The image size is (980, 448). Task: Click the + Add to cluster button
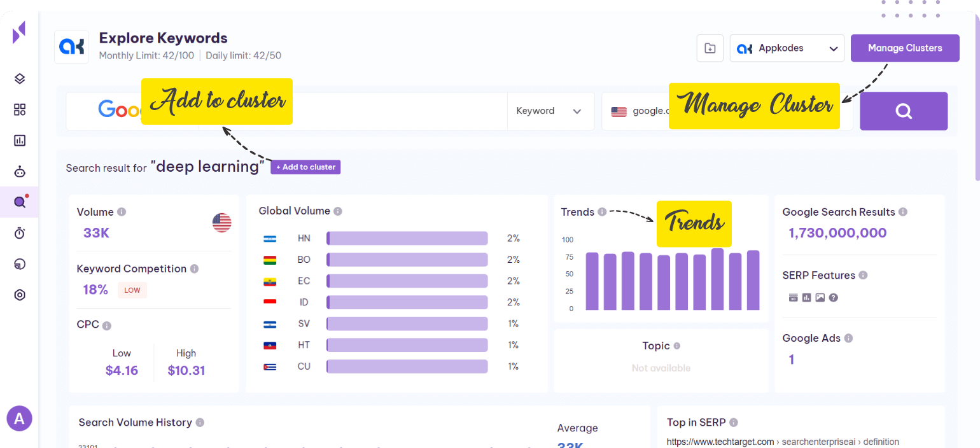[305, 167]
